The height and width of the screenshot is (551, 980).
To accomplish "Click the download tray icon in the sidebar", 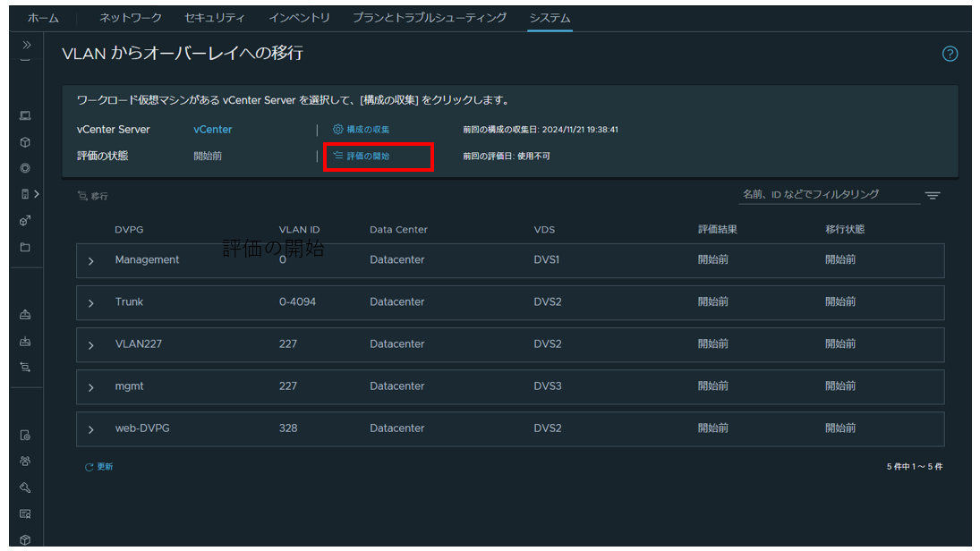I will (25, 341).
